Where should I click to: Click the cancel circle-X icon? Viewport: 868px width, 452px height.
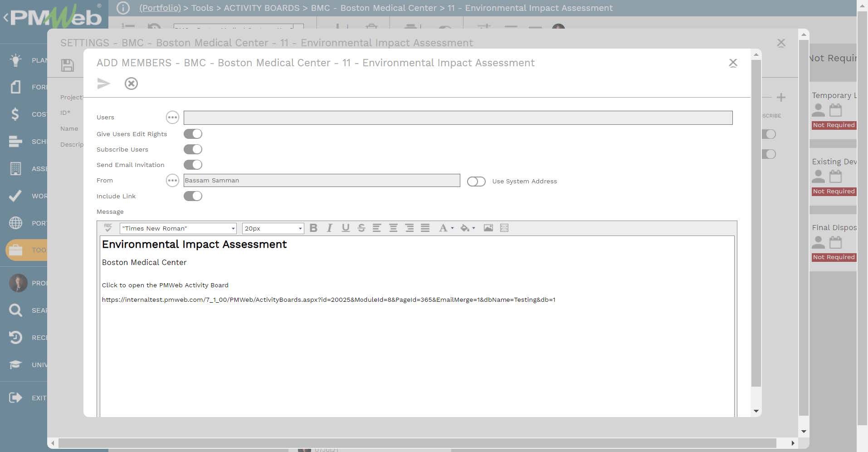point(131,84)
